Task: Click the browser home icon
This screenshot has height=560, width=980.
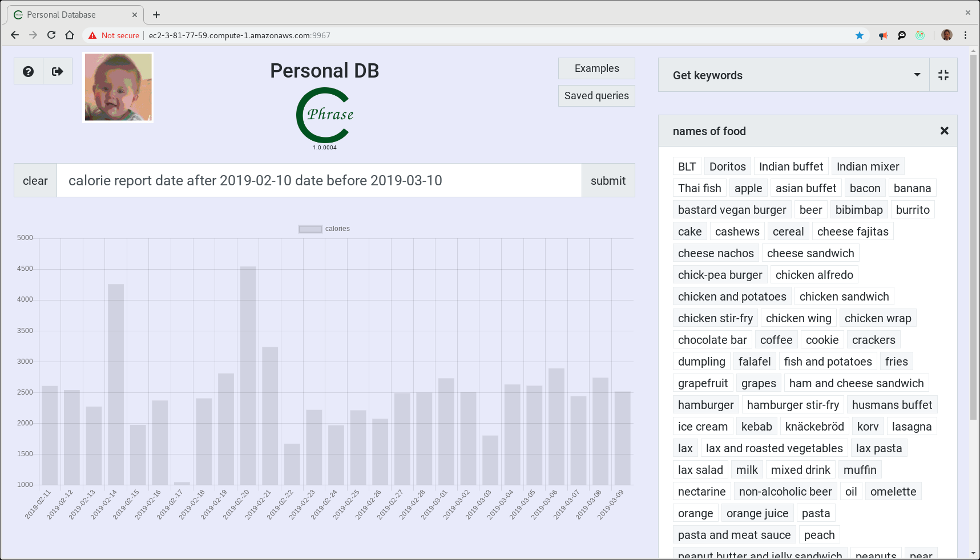Action: point(70,35)
